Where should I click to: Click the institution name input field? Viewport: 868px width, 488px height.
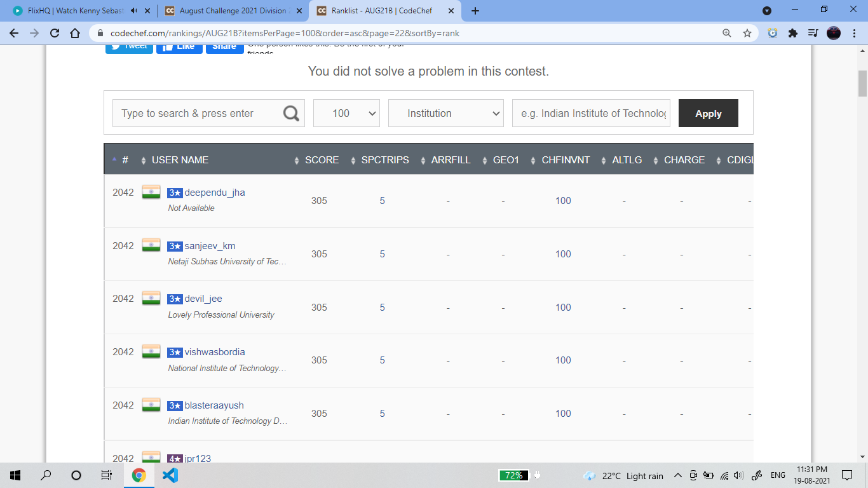[591, 113]
